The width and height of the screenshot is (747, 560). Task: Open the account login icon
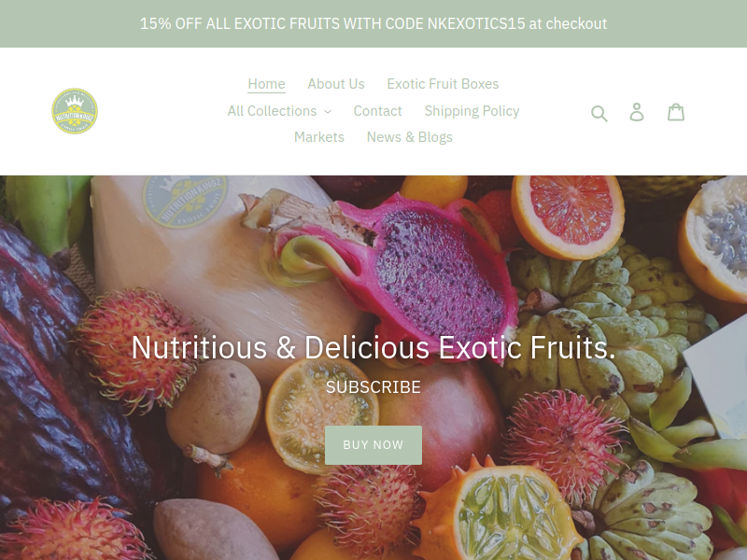pyautogui.click(x=637, y=112)
